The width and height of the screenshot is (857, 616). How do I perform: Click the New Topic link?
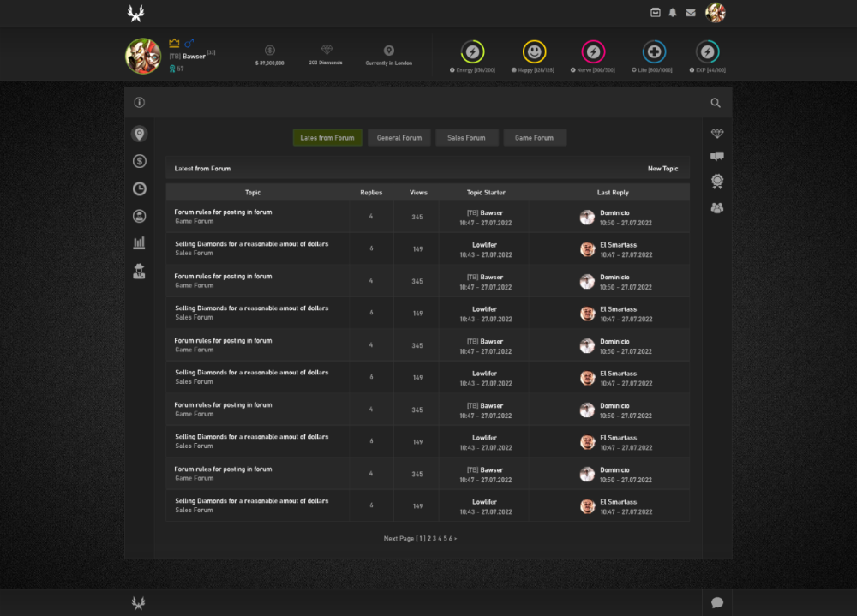coord(662,169)
